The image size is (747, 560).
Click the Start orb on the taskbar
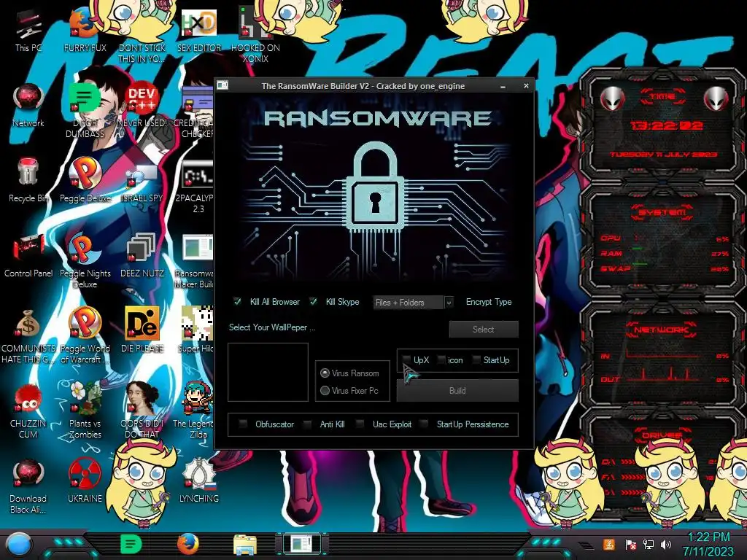[x=18, y=545]
